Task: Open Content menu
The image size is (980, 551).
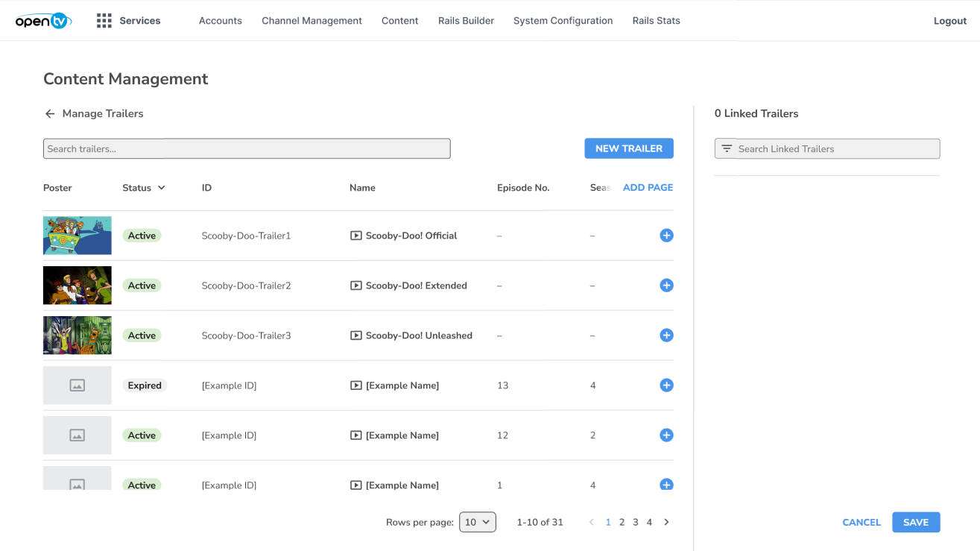Action: [400, 21]
